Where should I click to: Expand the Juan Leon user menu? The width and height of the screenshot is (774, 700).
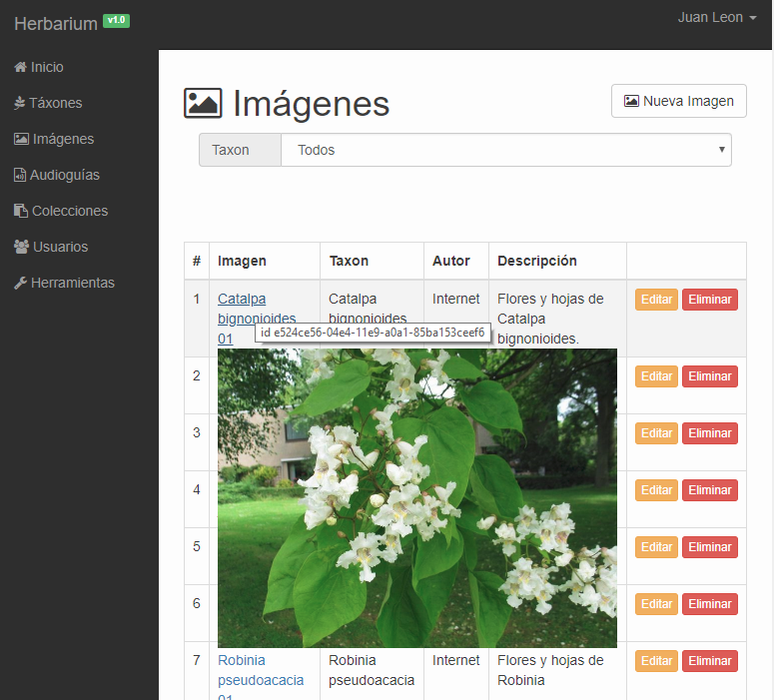(x=716, y=17)
